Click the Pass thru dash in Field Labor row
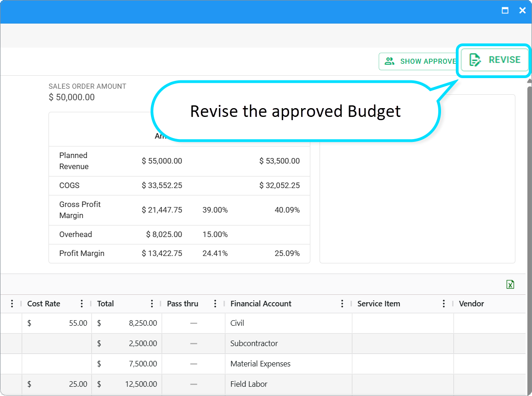532x396 pixels. tap(194, 384)
